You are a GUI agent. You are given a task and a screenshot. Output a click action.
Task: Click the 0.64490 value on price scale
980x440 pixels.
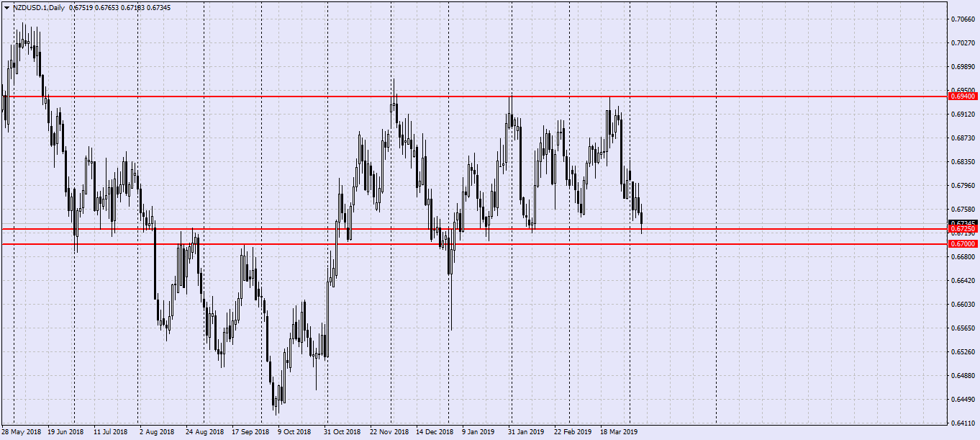coord(963,400)
